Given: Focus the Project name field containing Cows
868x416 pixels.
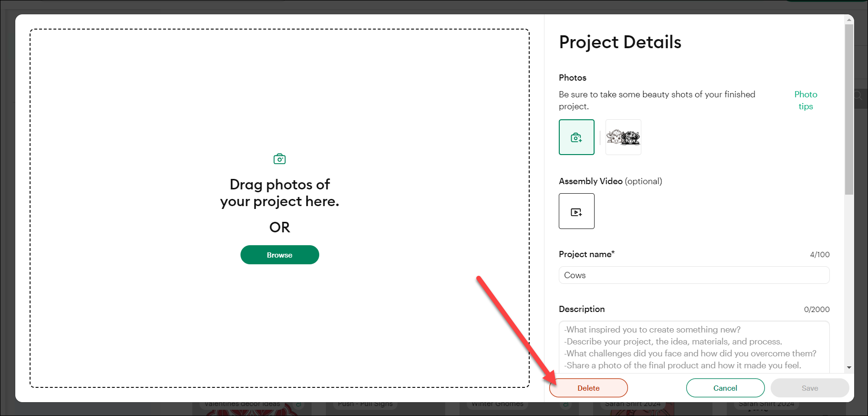Looking at the screenshot, I should 694,275.
